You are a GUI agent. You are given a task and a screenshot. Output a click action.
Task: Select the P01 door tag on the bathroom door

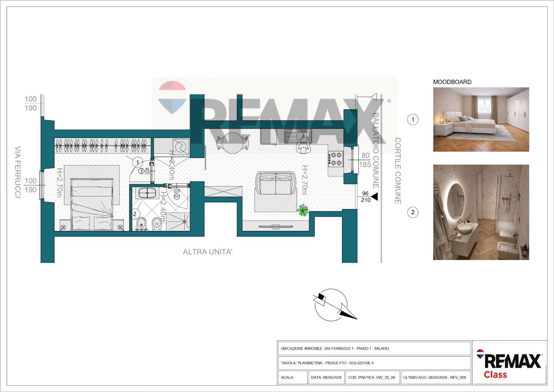(177, 196)
